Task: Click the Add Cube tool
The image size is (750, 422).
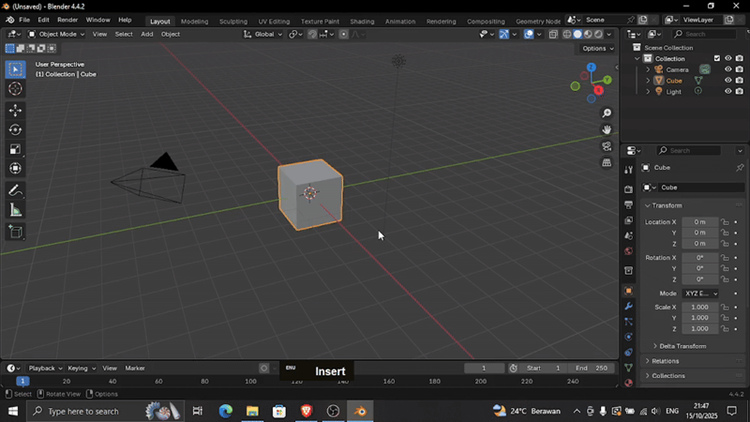Action: coord(15,232)
